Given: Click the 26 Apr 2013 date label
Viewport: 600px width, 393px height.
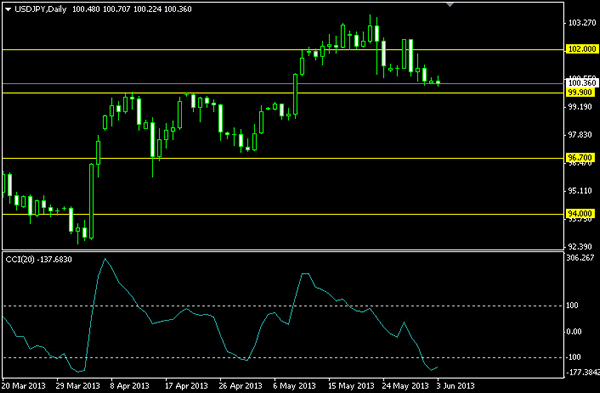Looking at the screenshot, I should coord(241,386).
